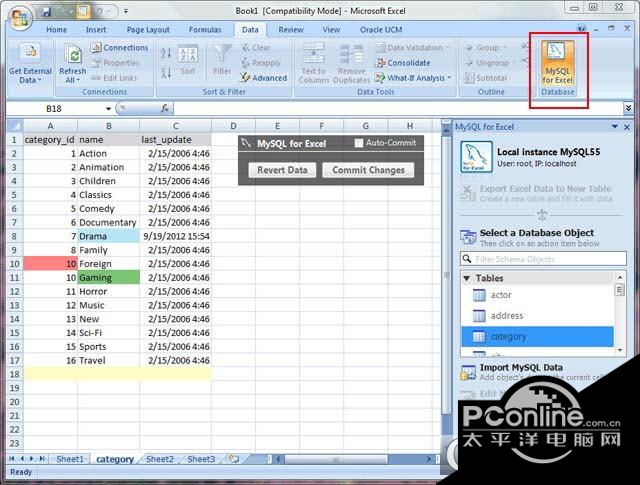Open the Page Layout ribbon tab
This screenshot has width=640, height=485.
tap(148, 29)
